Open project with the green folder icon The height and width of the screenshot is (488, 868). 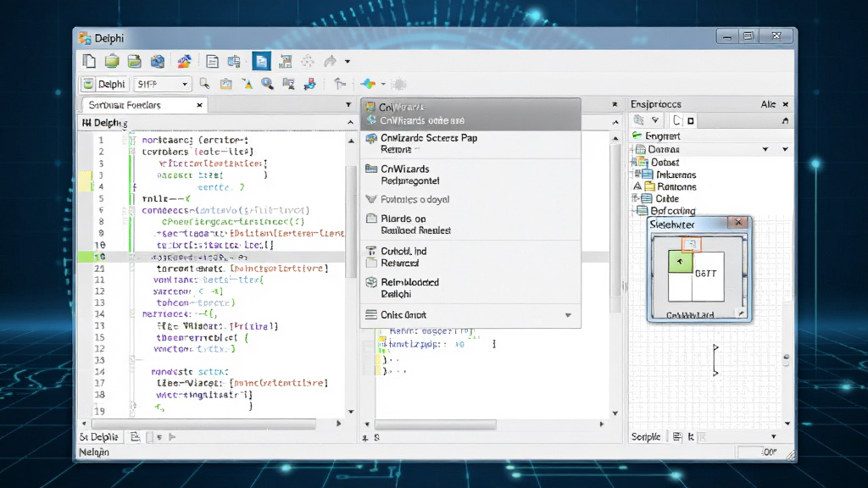(112, 61)
